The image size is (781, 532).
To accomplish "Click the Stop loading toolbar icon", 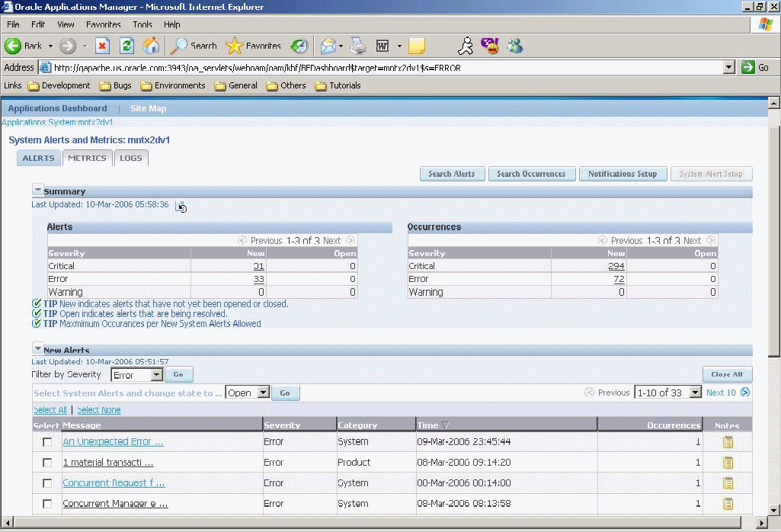I will coord(102,46).
